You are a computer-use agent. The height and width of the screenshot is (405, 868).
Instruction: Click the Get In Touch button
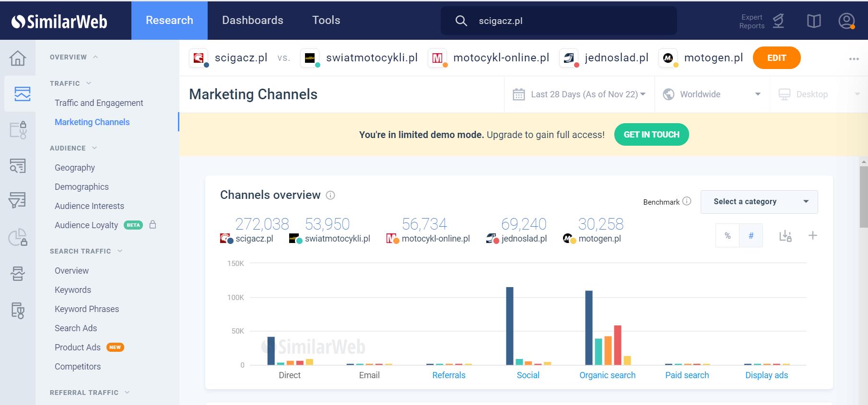[651, 135]
